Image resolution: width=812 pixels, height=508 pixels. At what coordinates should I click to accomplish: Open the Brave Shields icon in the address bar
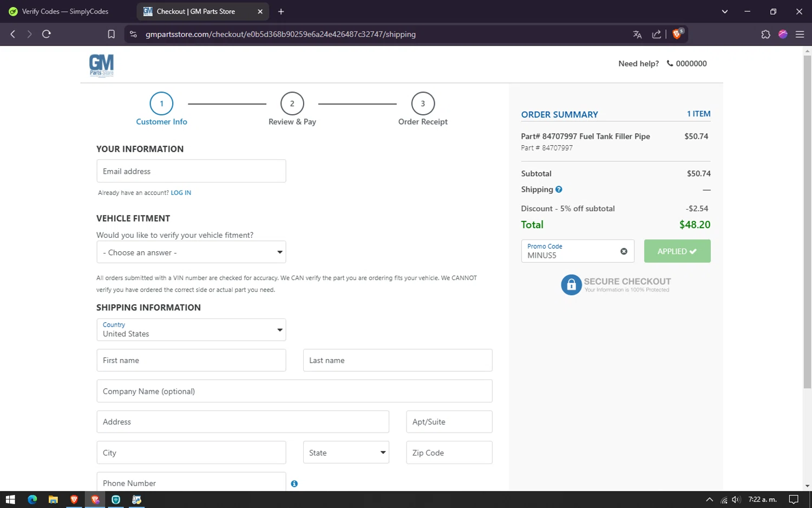(677, 34)
